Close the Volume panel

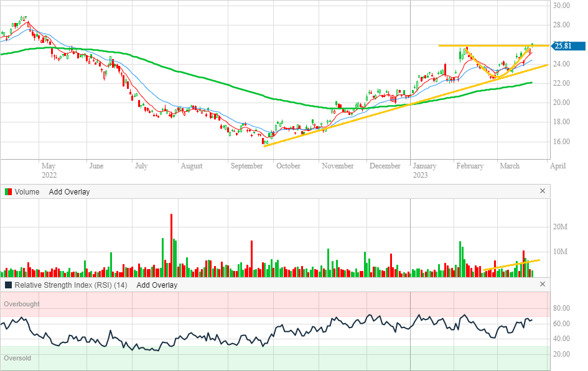542,191
